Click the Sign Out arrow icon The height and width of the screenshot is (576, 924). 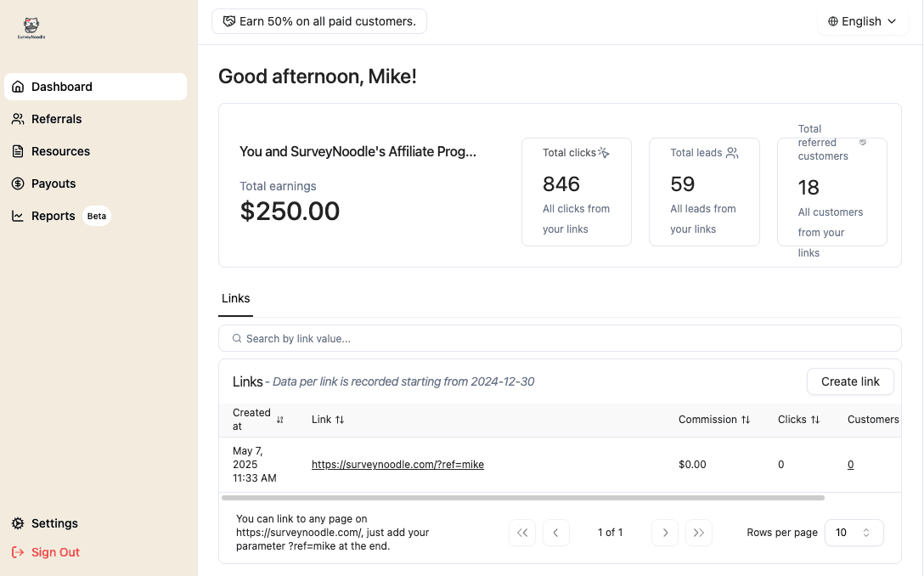coord(19,552)
